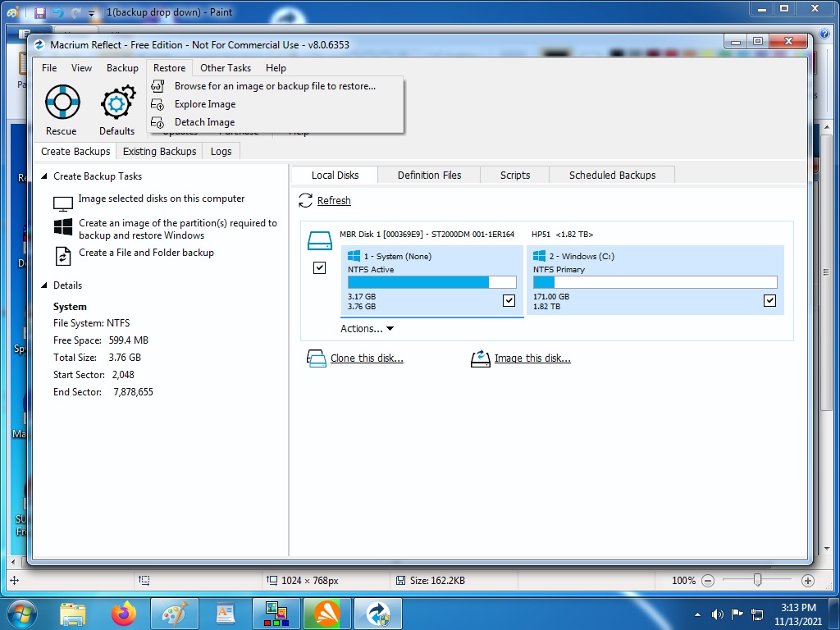Click the Clone this disk... link
840x630 pixels.
pos(367,358)
